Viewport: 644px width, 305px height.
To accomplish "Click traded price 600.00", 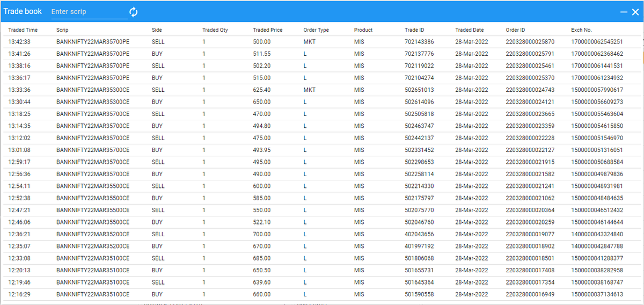I will tap(261, 186).
